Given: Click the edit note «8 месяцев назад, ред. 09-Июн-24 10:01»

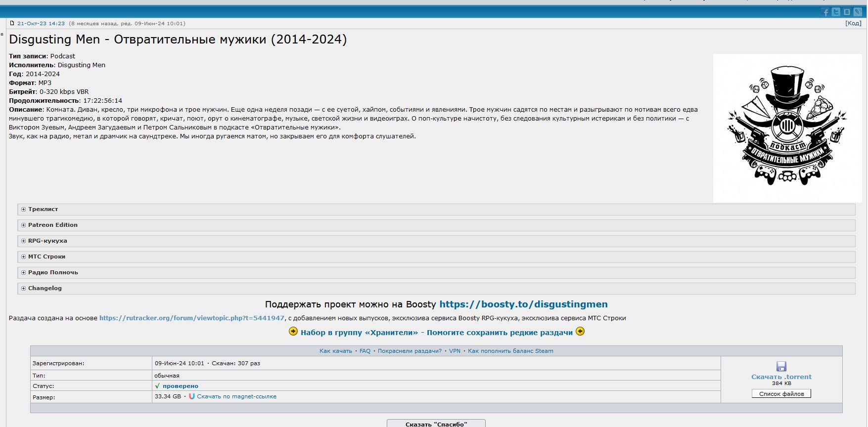Looking at the screenshot, I should point(127,23).
